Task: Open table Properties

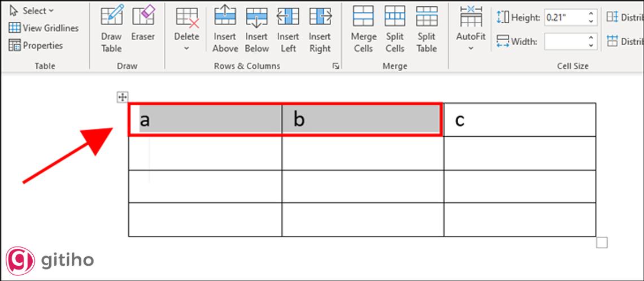Action: (x=36, y=45)
